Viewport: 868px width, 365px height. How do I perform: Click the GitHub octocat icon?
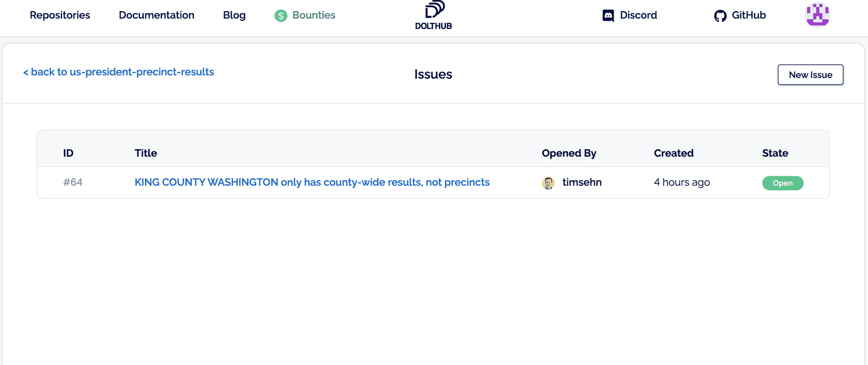pos(720,16)
